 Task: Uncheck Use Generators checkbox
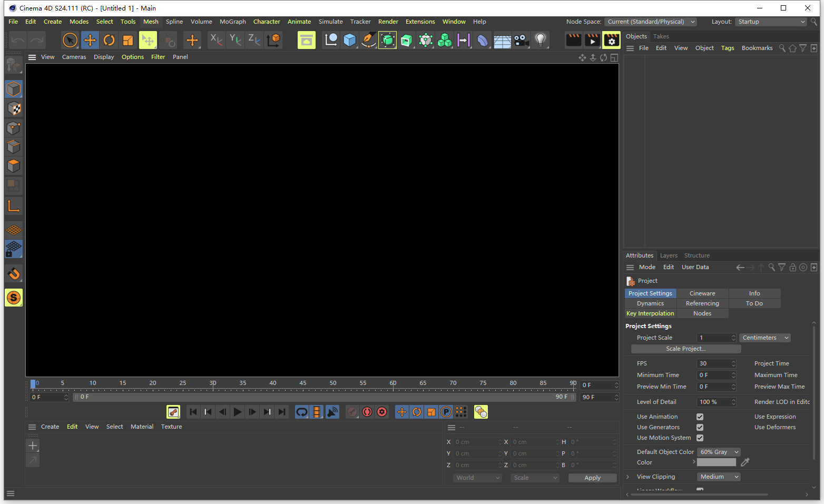pos(700,427)
